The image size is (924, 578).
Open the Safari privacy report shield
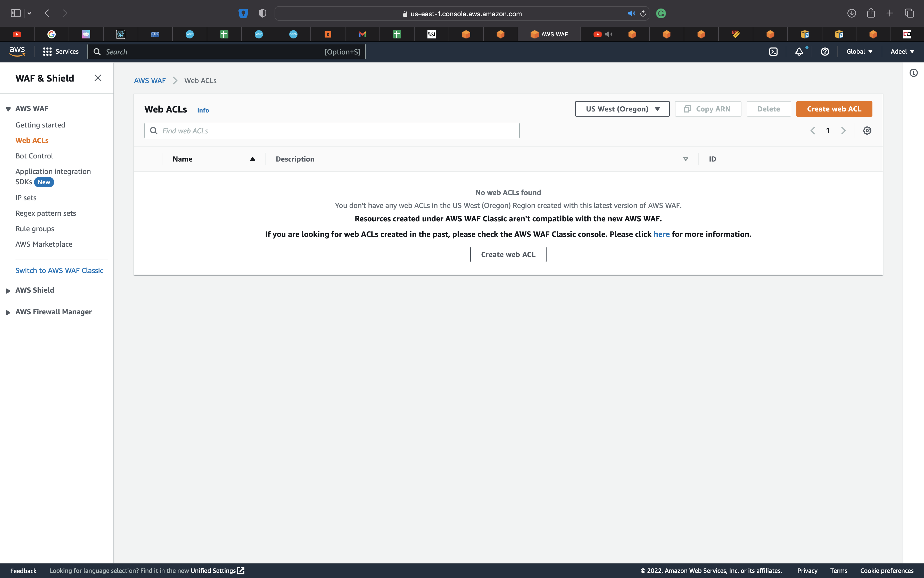(x=262, y=13)
